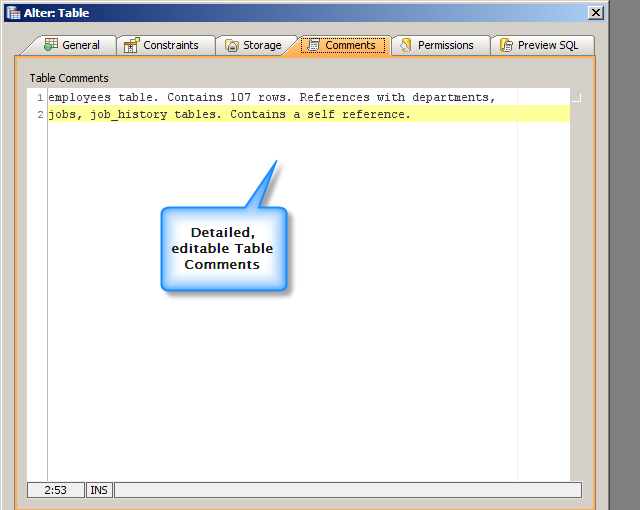Click the 'Table Comments' label
The height and width of the screenshot is (510, 640).
69,78
